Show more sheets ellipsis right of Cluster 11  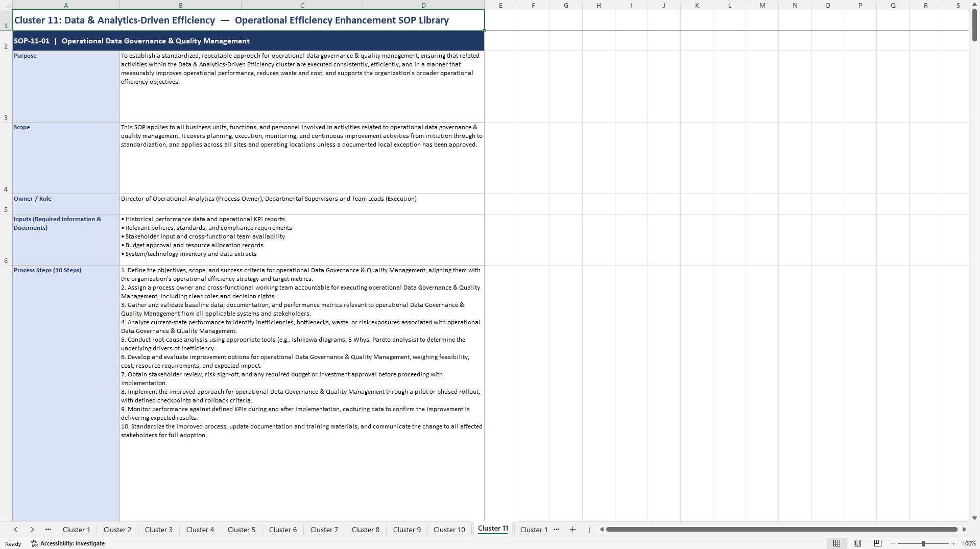pos(556,530)
